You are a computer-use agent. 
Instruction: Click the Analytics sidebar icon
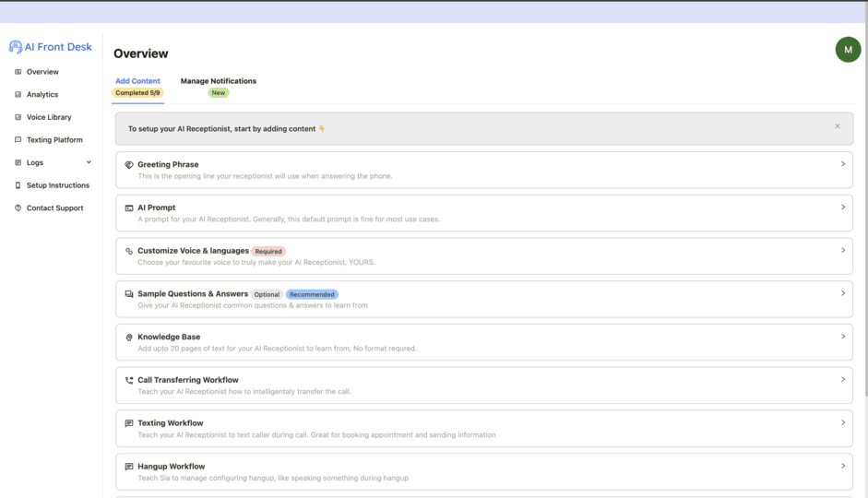[18, 95]
